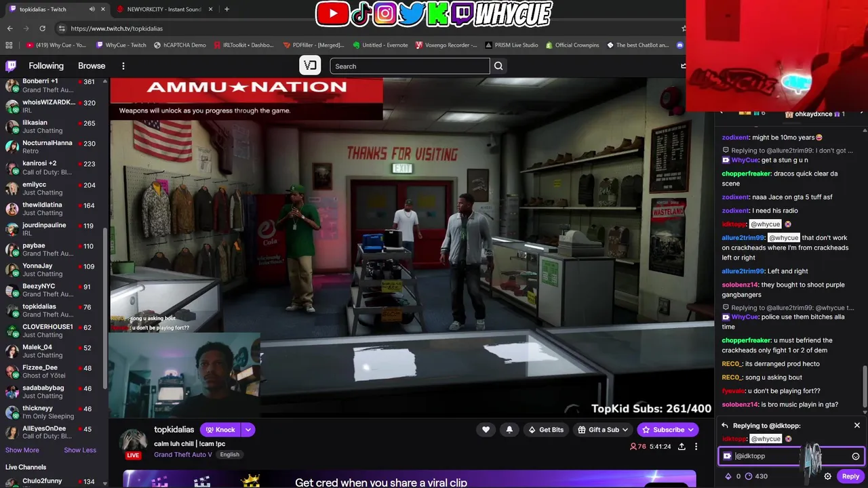This screenshot has height=488, width=868.
Task: Open the Following page
Action: (x=46, y=66)
